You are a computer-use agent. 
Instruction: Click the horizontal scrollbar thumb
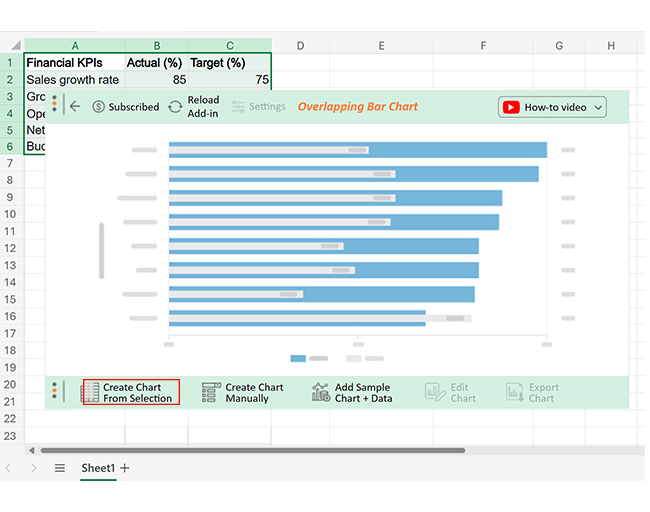[253, 450]
